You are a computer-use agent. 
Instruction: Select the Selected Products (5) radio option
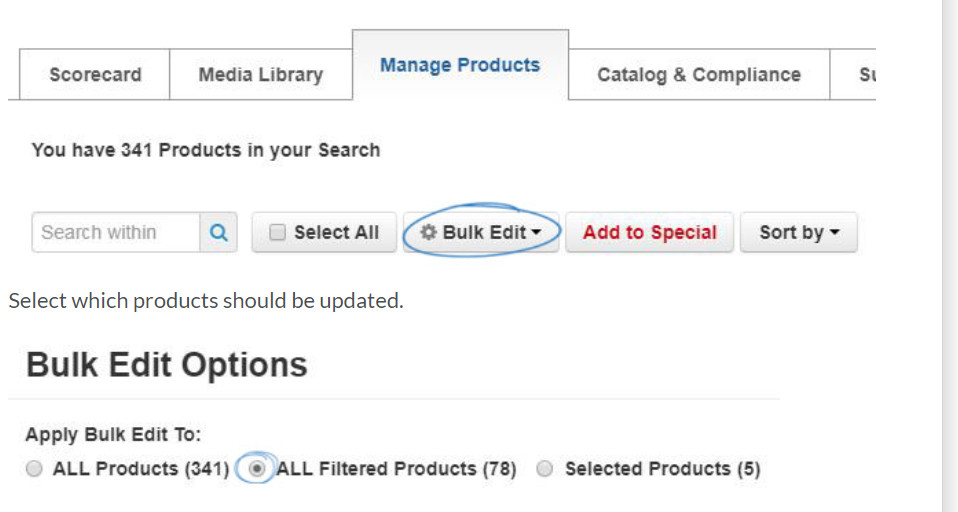click(544, 469)
